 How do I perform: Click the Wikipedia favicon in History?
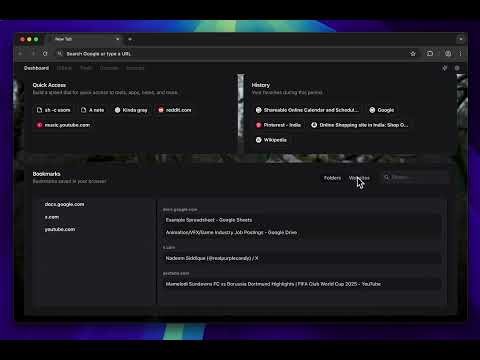258,140
